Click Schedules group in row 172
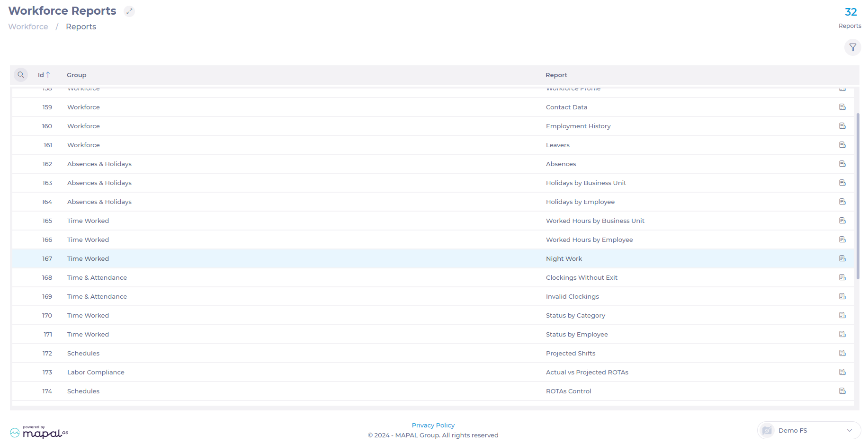The height and width of the screenshot is (444, 868). point(83,353)
